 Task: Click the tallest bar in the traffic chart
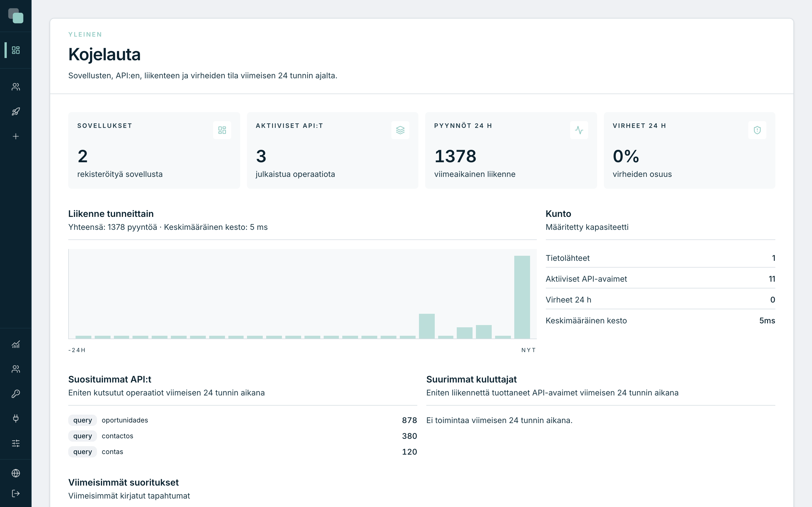522,297
